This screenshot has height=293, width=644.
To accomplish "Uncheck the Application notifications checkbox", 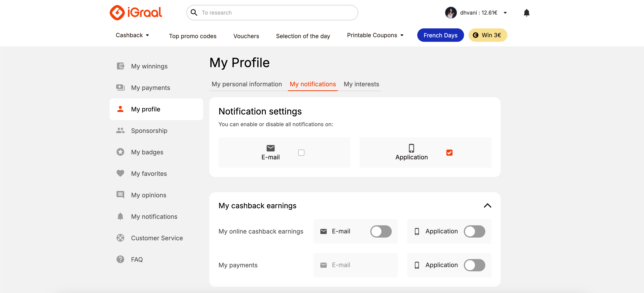I will click(x=449, y=153).
